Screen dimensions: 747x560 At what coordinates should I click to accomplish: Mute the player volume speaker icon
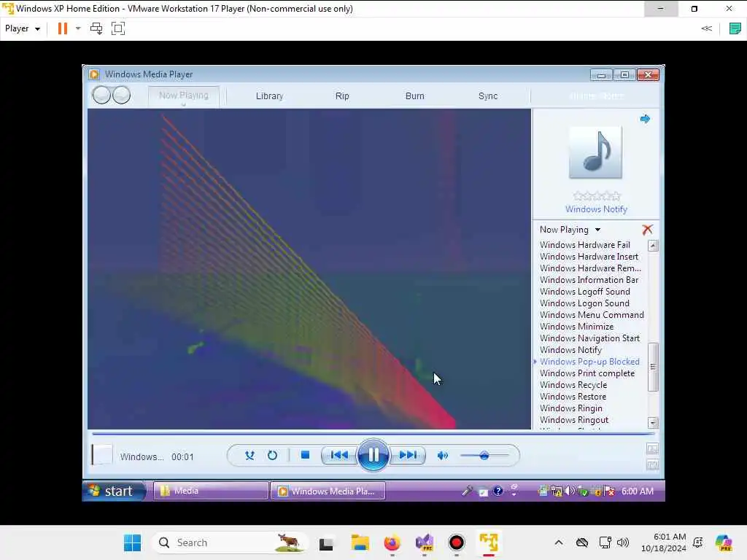443,456
